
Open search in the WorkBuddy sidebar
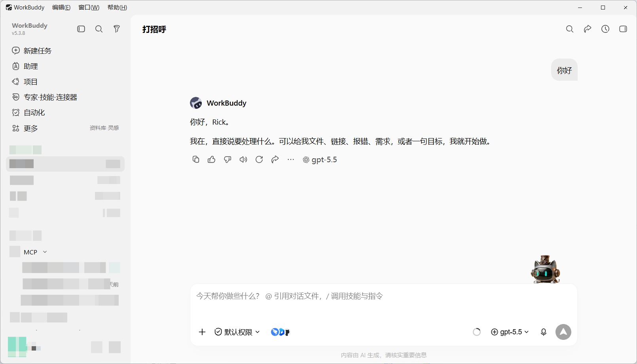click(99, 29)
